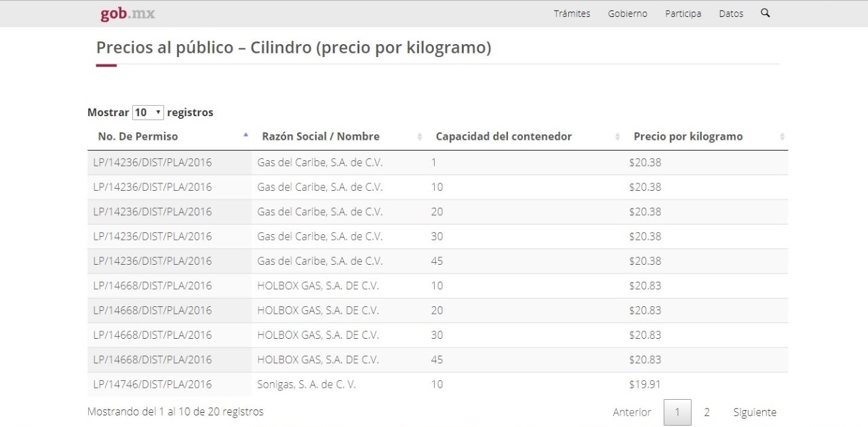Click Anterior pagination link
868x427 pixels.
(631, 412)
